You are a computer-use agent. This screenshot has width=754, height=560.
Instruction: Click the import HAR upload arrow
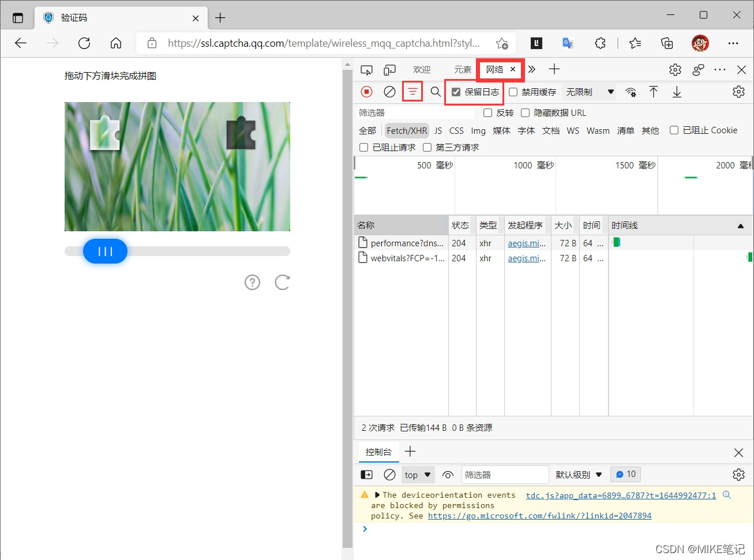(653, 92)
